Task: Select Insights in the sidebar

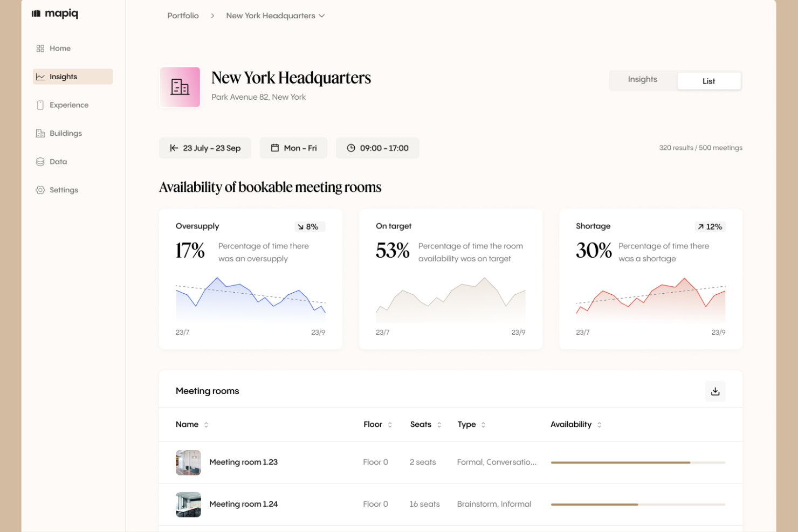Action: (x=72, y=77)
